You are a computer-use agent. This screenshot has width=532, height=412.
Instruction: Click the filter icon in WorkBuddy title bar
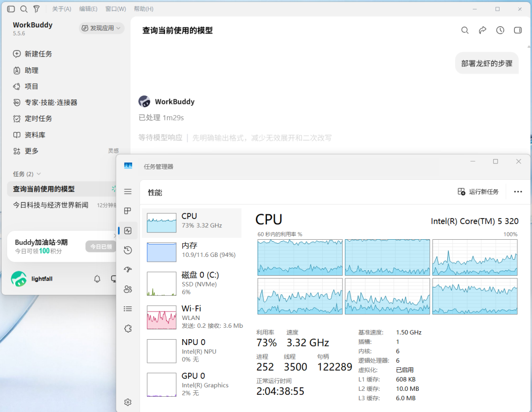[x=36, y=9]
